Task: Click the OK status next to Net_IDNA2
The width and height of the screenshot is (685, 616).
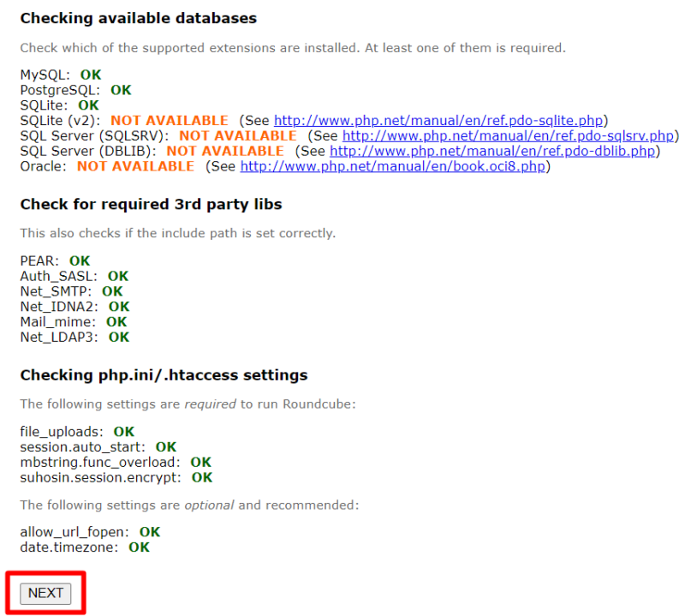Action: point(119,307)
